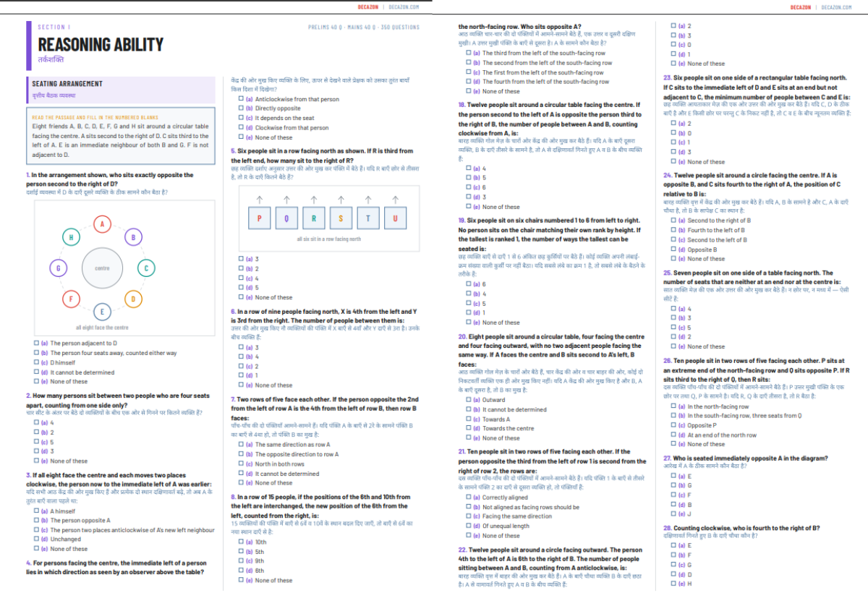Tick the 'The person opposite A' checkbox
The image size is (868, 593).
pos(37,520)
